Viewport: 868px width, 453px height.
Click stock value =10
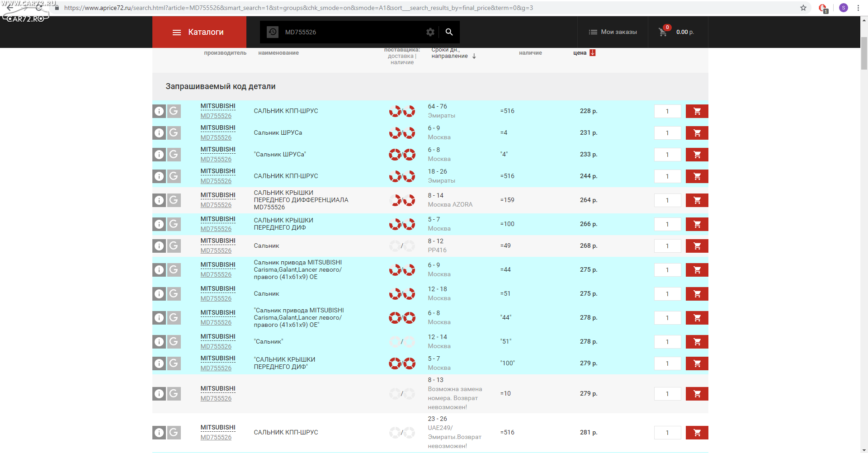(505, 394)
